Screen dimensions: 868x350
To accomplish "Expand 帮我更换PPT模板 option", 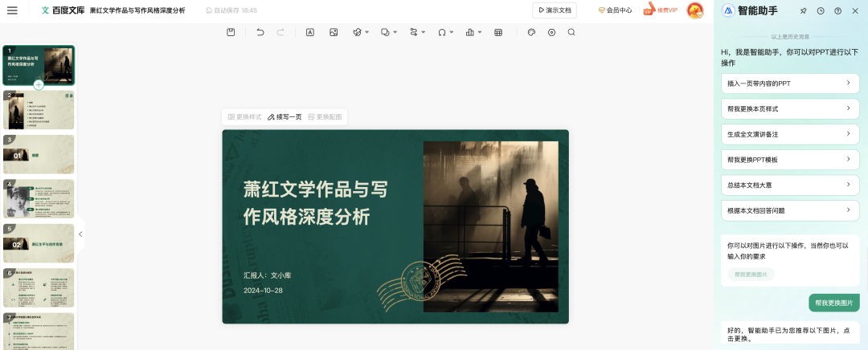I will 790,160.
